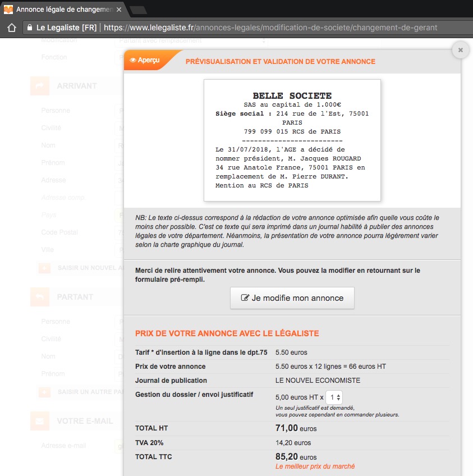Click the tab favicon icon
The height and width of the screenshot is (476, 473).
[8, 10]
